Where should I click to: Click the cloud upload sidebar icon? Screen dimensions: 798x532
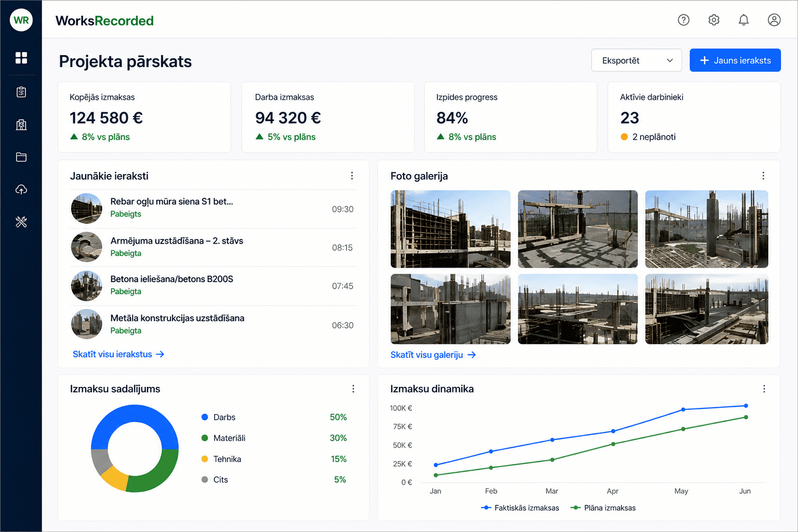[x=21, y=190]
